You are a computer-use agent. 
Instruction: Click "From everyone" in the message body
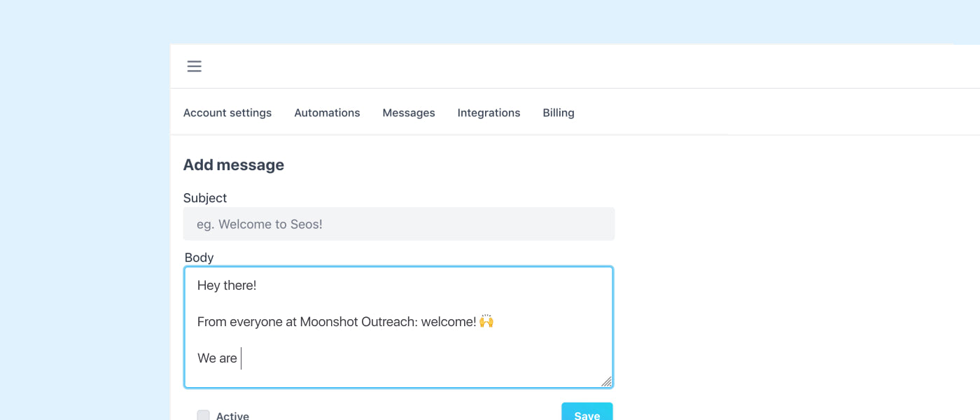coord(233,322)
